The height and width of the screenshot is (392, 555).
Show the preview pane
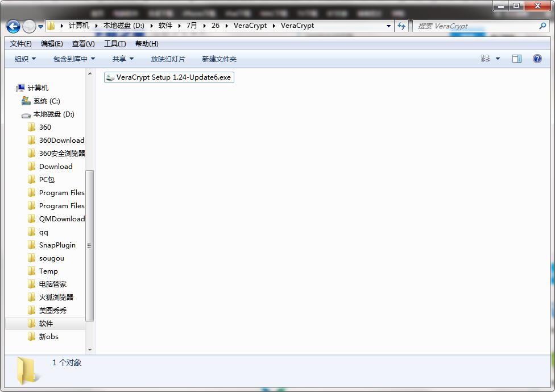click(x=517, y=59)
